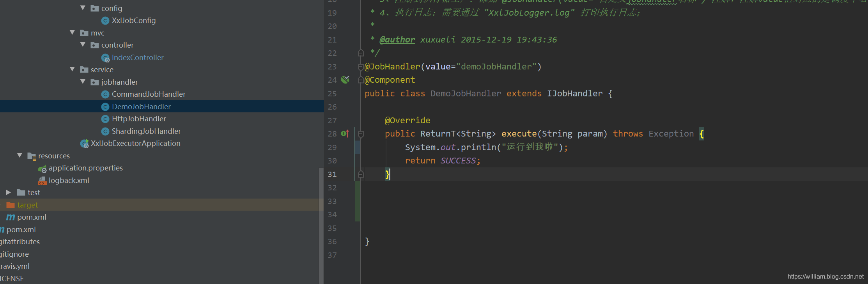Collapse the jobhandler folder arrow
The height and width of the screenshot is (284, 868).
(83, 82)
